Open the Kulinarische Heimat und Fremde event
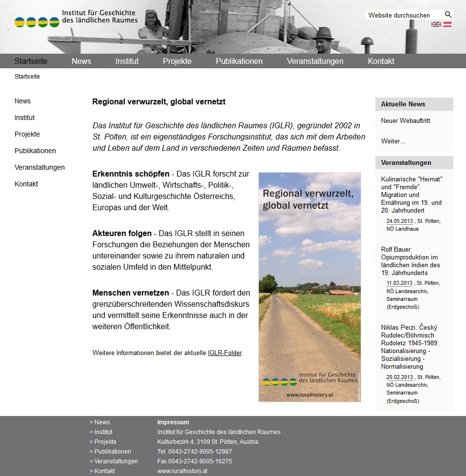This screenshot has width=466, height=476. (411, 195)
